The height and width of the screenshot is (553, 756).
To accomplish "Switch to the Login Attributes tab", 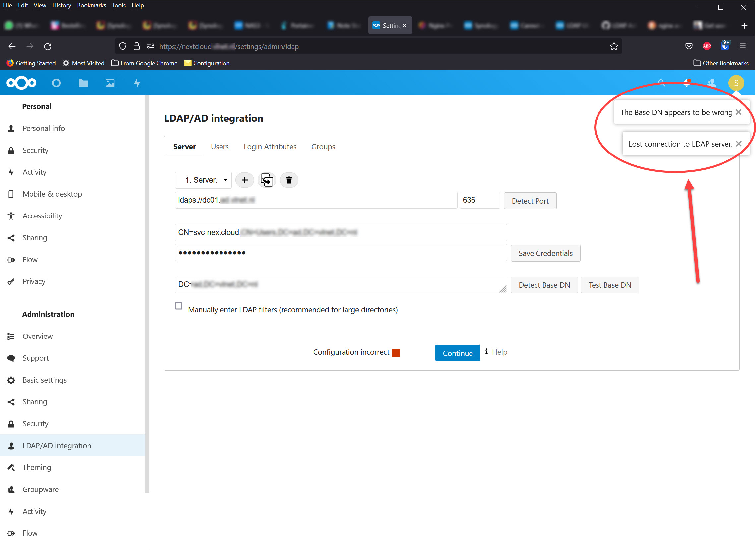I will click(270, 147).
